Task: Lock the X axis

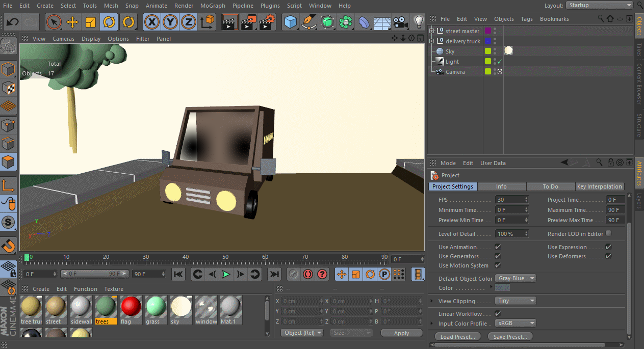Action: click(x=151, y=22)
